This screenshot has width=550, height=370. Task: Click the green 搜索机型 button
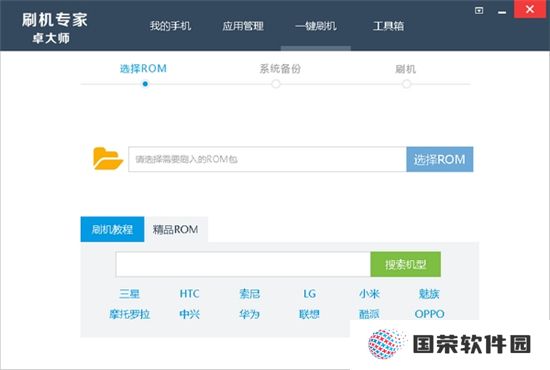point(405,264)
